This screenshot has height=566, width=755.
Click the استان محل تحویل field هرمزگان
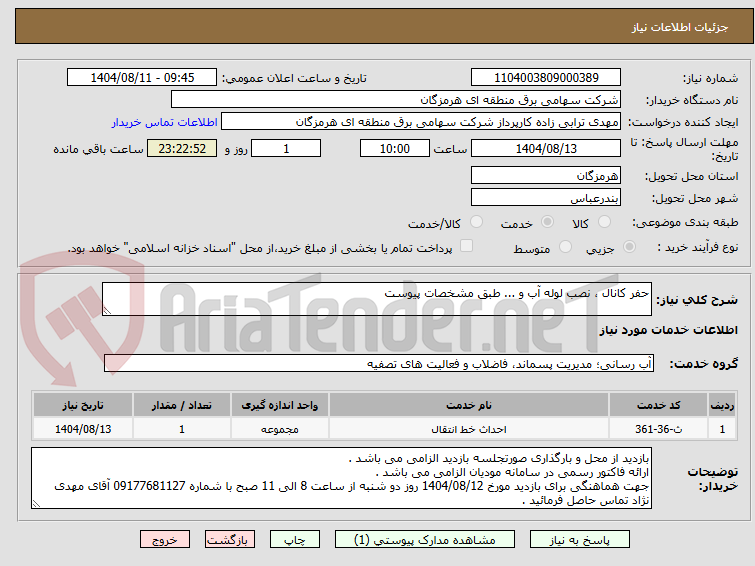pos(546,175)
